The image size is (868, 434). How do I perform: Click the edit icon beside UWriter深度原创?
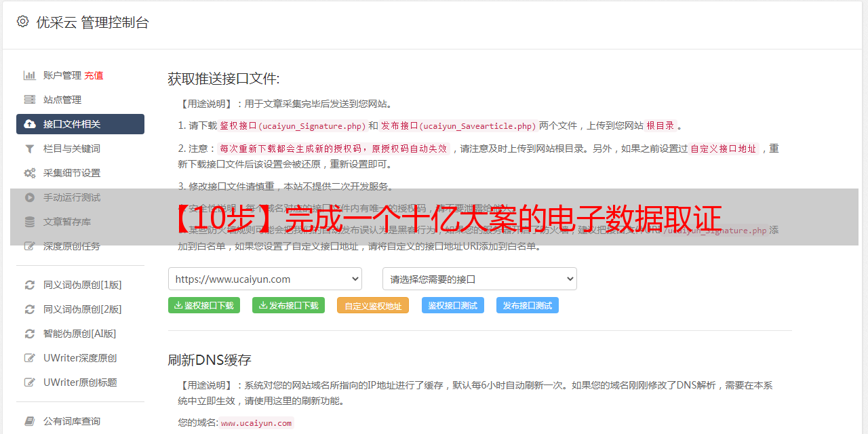(x=30, y=358)
